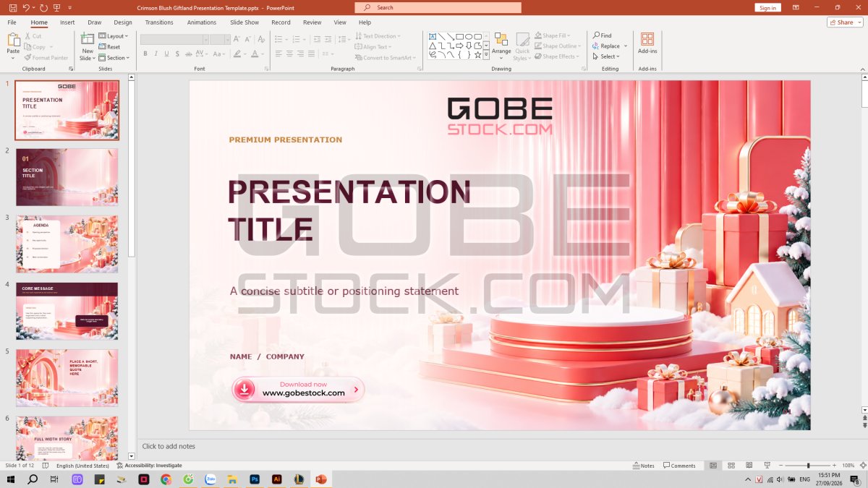
Task: Select slide 2 Section Title thumbnail
Action: (67, 177)
